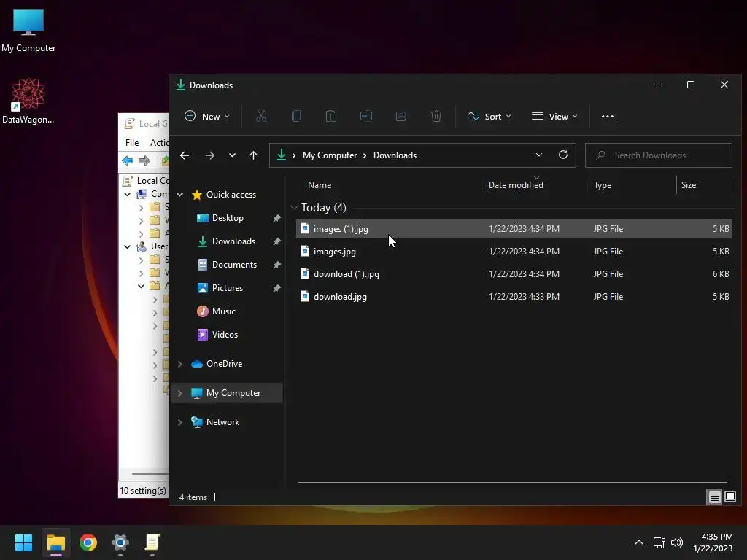
Task: Collapse the Quick access tree node
Action: pos(180,194)
